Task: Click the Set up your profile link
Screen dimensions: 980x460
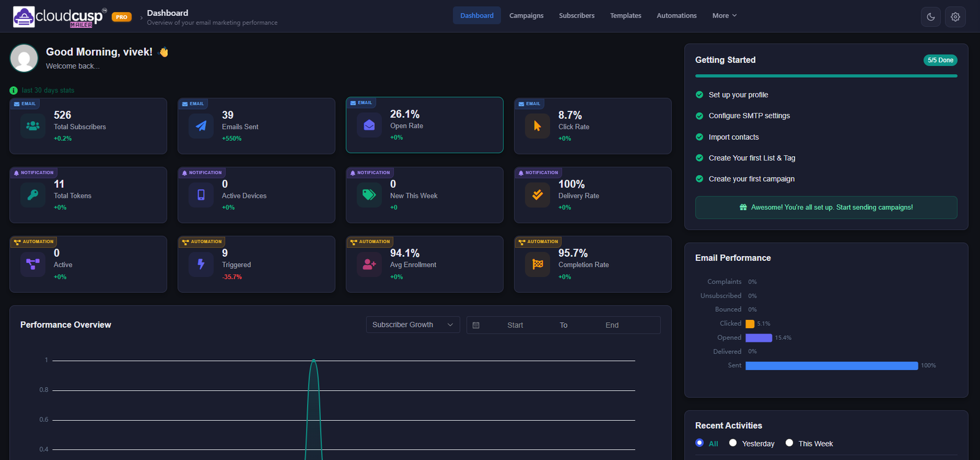Action: coord(738,95)
